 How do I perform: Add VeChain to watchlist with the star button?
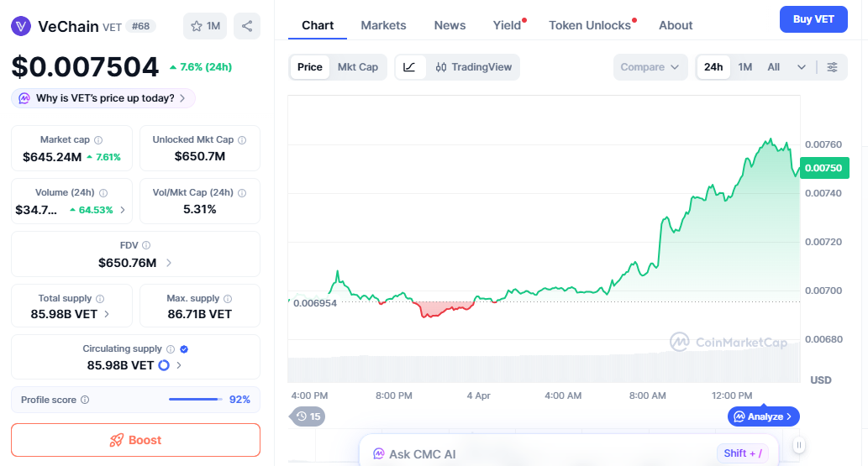click(x=205, y=26)
